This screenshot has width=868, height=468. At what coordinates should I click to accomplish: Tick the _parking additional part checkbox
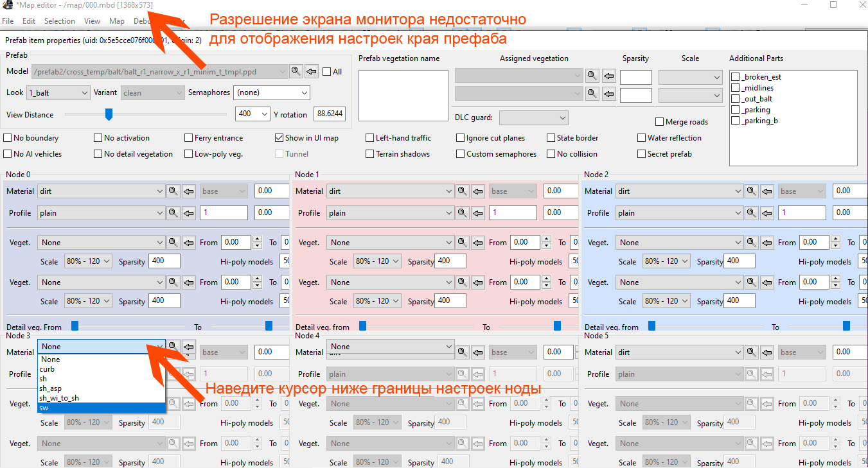point(736,110)
